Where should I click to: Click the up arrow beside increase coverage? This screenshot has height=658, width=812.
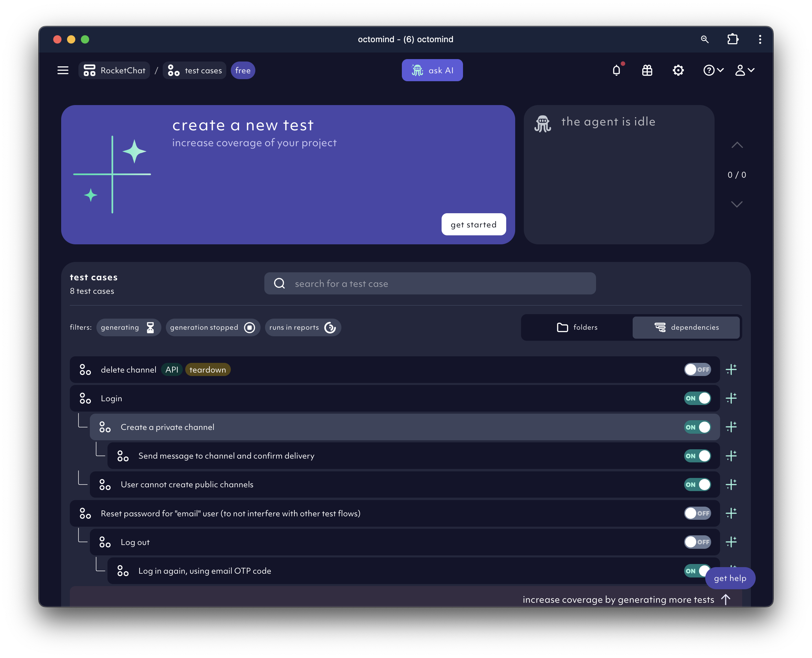click(x=726, y=600)
